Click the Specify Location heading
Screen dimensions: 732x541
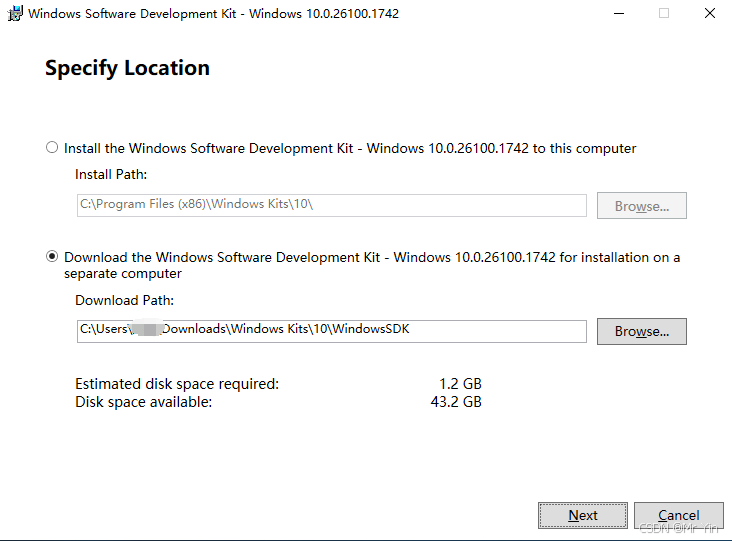(127, 68)
